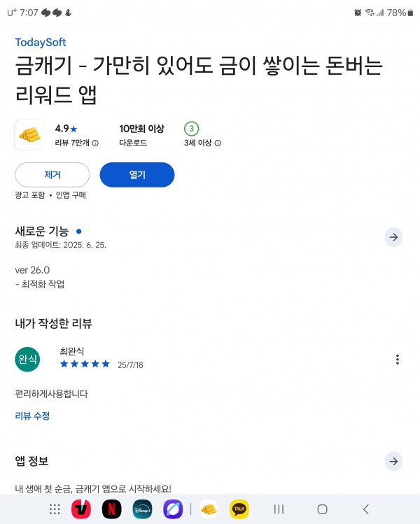This screenshot has width=420, height=524.
Task: Expand 앱 정보 section arrow
Action: point(393,462)
